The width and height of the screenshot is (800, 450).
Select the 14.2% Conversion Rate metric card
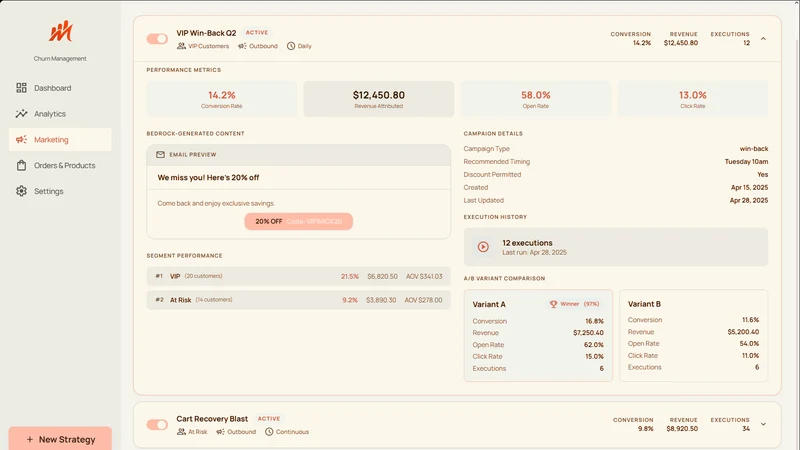(221, 99)
